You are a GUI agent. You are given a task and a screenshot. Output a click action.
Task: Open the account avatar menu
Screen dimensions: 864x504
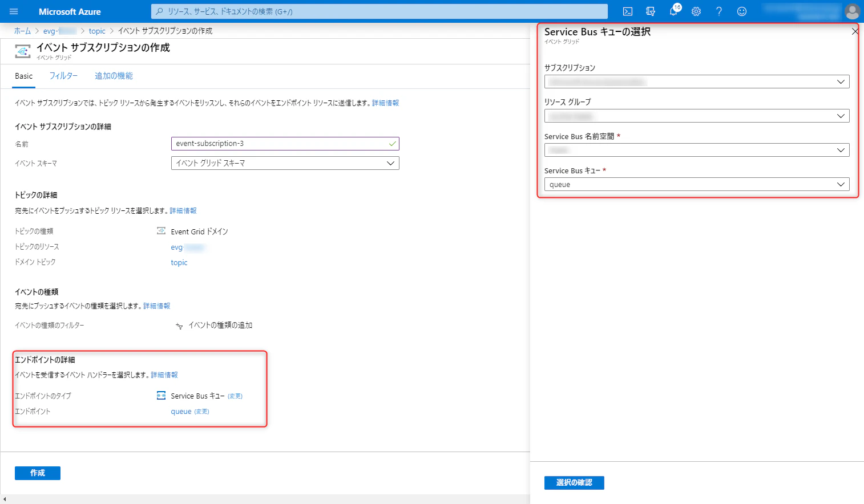point(853,11)
